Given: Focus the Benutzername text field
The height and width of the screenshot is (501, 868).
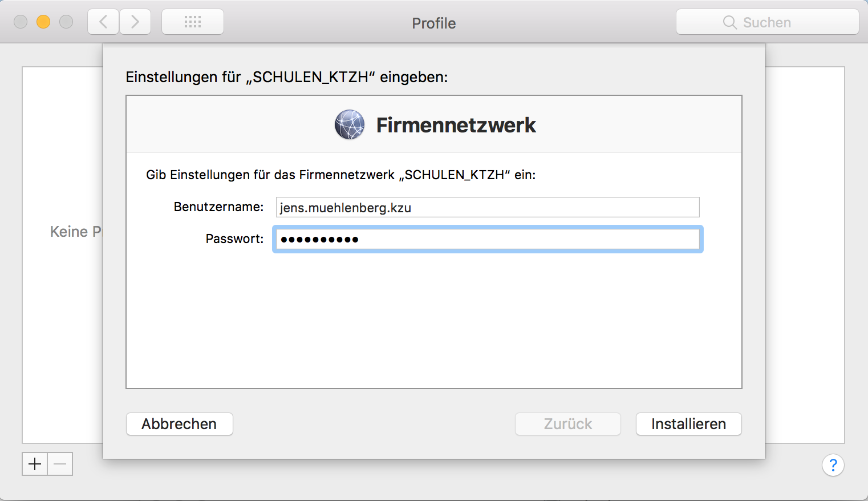Looking at the screenshot, I should tap(488, 207).
